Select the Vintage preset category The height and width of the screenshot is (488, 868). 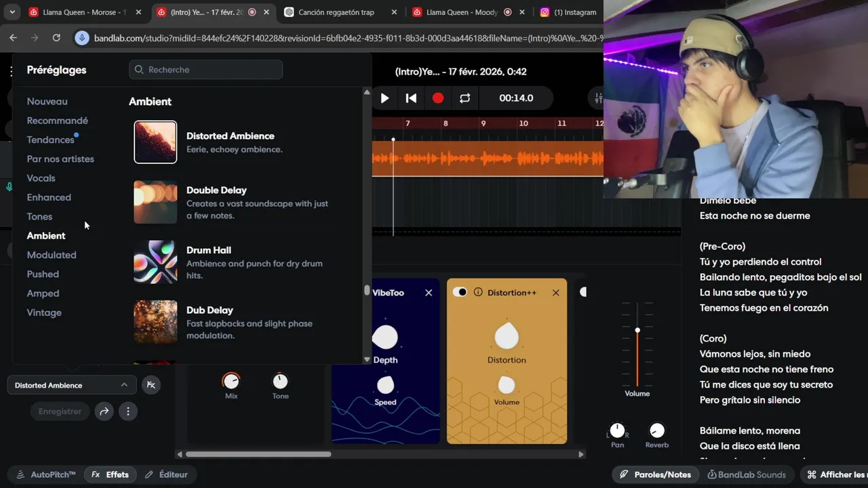44,312
